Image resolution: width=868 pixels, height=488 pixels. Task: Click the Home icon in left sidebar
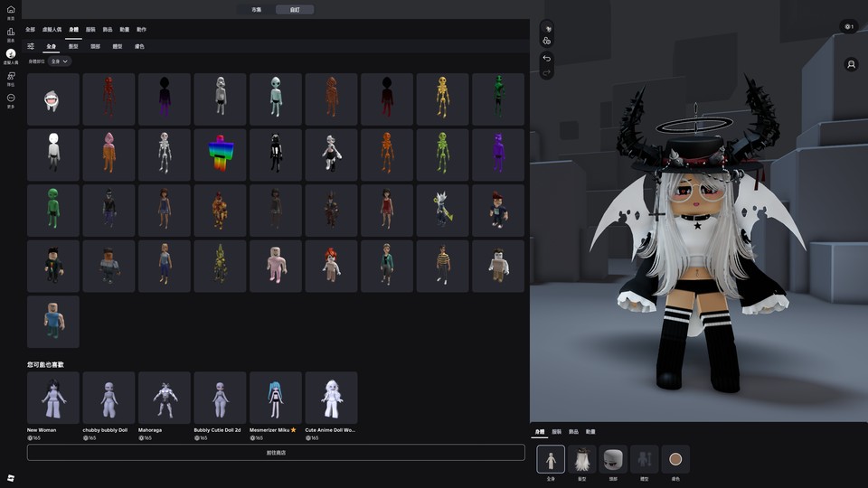coord(11,11)
